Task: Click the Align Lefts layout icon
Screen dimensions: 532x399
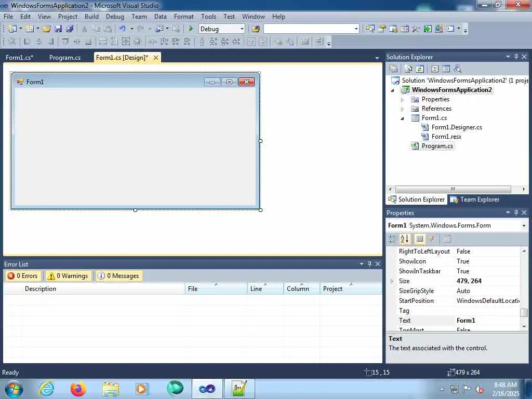Action: [x=27, y=42]
